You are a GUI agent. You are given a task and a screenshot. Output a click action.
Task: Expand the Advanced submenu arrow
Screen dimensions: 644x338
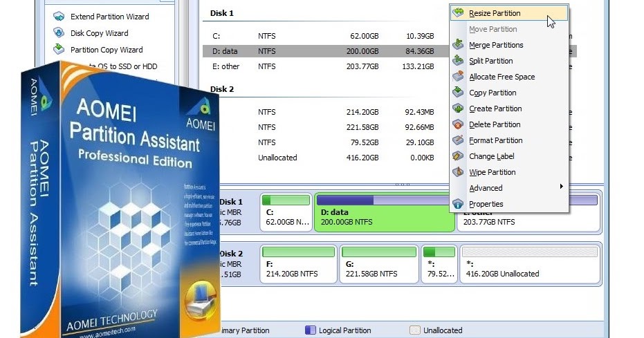click(562, 187)
